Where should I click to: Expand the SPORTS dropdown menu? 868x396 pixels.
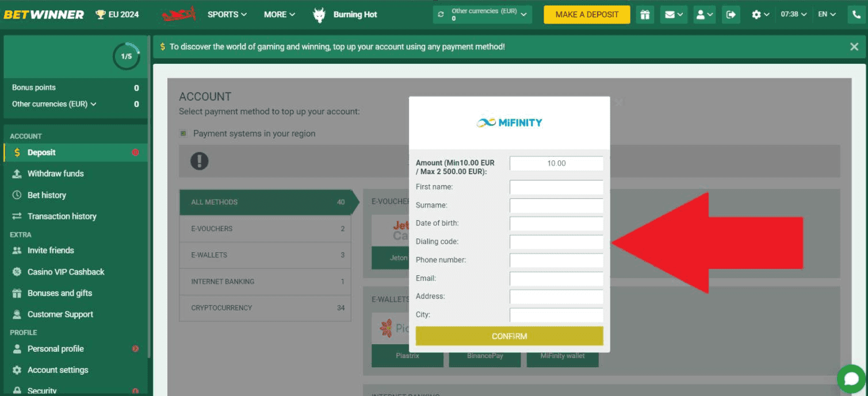point(227,14)
